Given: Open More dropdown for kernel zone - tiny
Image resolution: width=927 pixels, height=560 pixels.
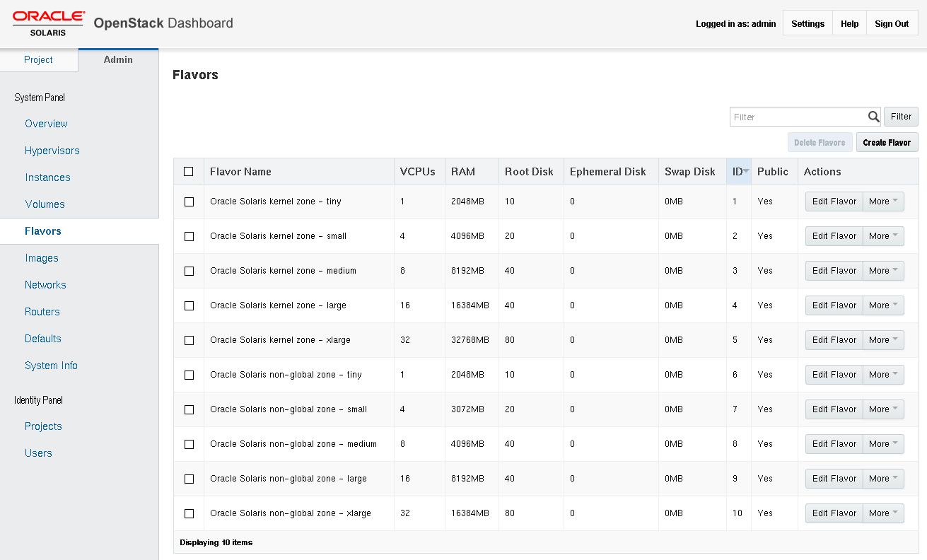Looking at the screenshot, I should (884, 202).
